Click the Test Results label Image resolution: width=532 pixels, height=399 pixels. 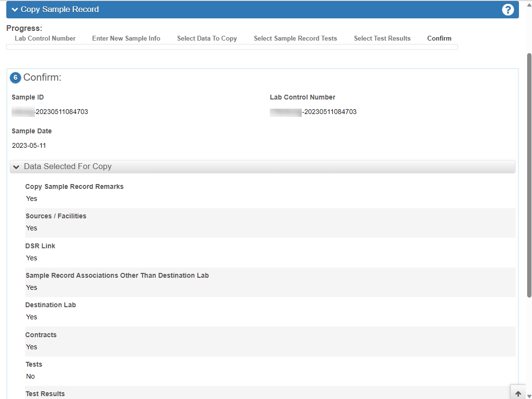pos(45,394)
